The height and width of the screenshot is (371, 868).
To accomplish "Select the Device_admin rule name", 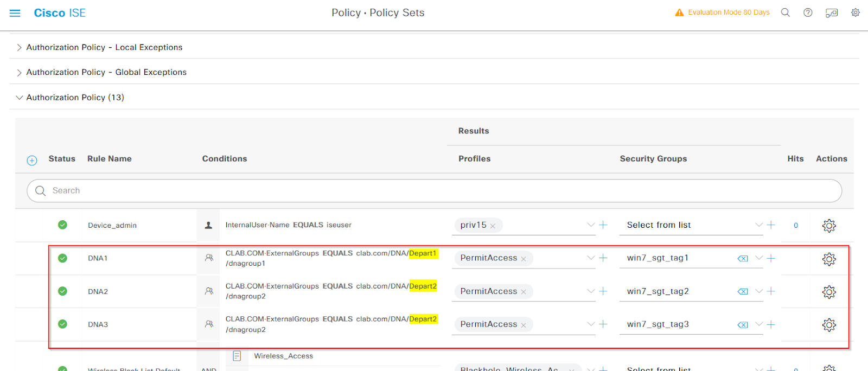I will (112, 226).
